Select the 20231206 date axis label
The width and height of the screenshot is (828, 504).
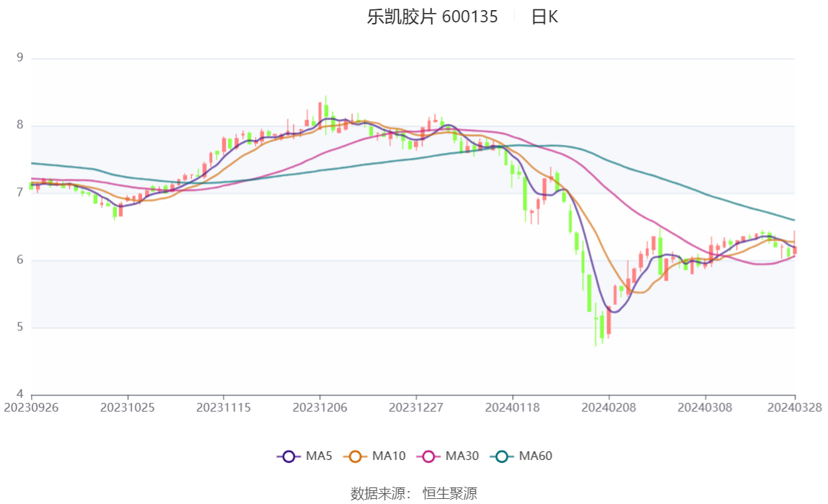pos(320,408)
